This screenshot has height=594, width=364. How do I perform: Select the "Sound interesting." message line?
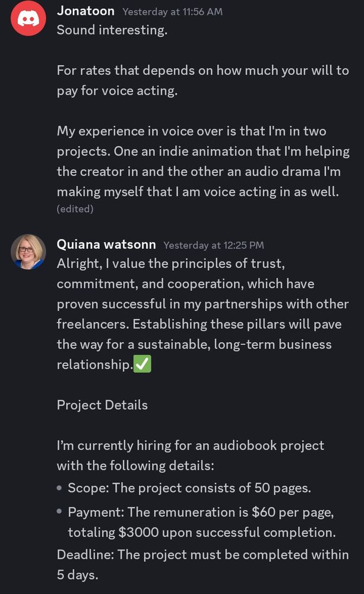[x=112, y=30]
